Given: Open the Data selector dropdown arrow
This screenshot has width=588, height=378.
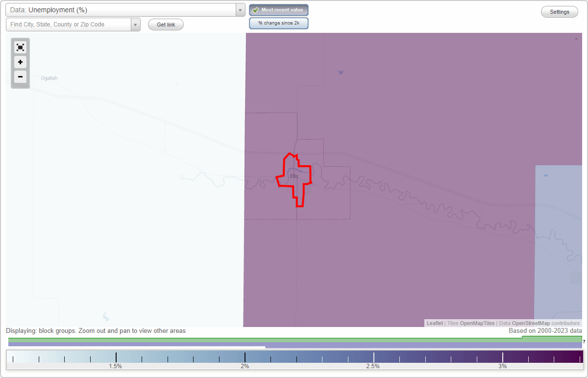Looking at the screenshot, I should 240,10.
